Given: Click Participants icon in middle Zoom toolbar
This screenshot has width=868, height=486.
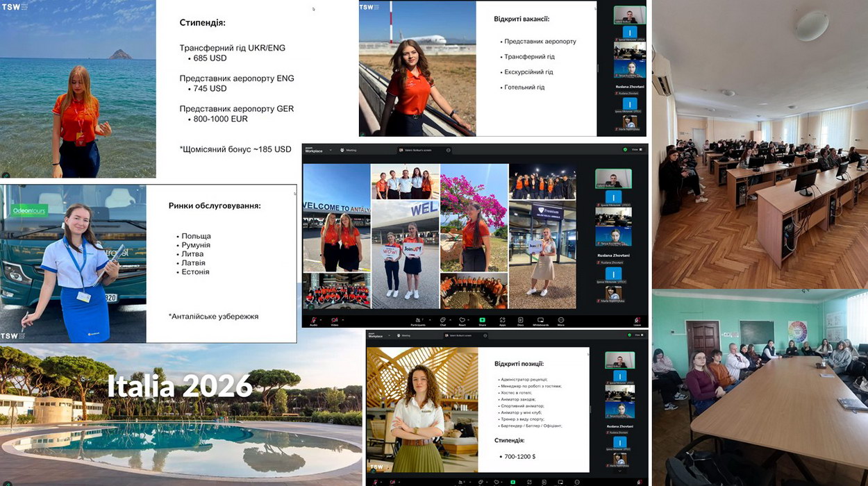Looking at the screenshot, I should 418,320.
